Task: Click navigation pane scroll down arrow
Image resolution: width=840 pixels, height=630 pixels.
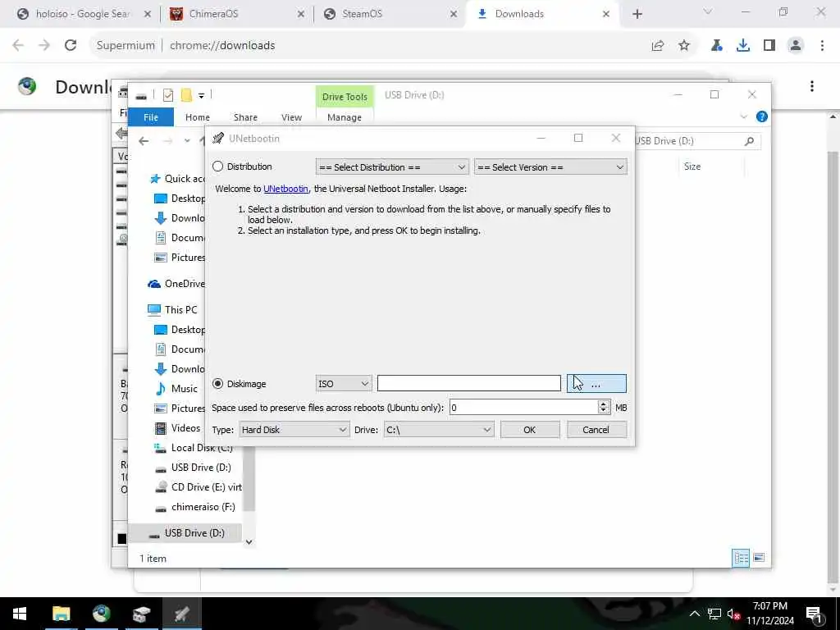Action: pos(249,541)
